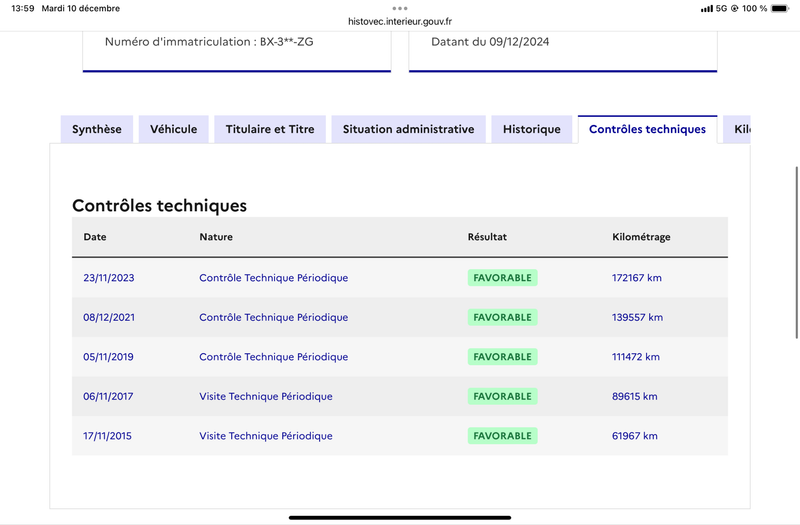Tap the histovec.interieur.gouv.fr address bar
800x525 pixels.
click(400, 21)
